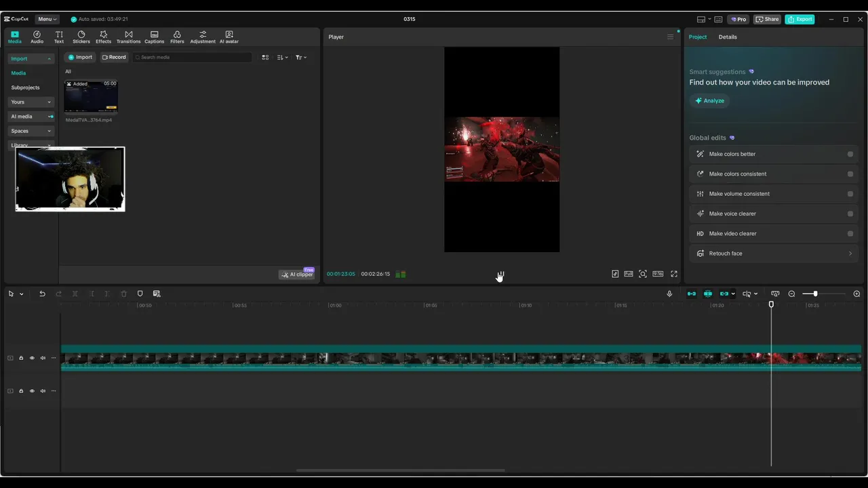868x488 pixels.
Task: Click in the Search media field
Action: (x=193, y=57)
